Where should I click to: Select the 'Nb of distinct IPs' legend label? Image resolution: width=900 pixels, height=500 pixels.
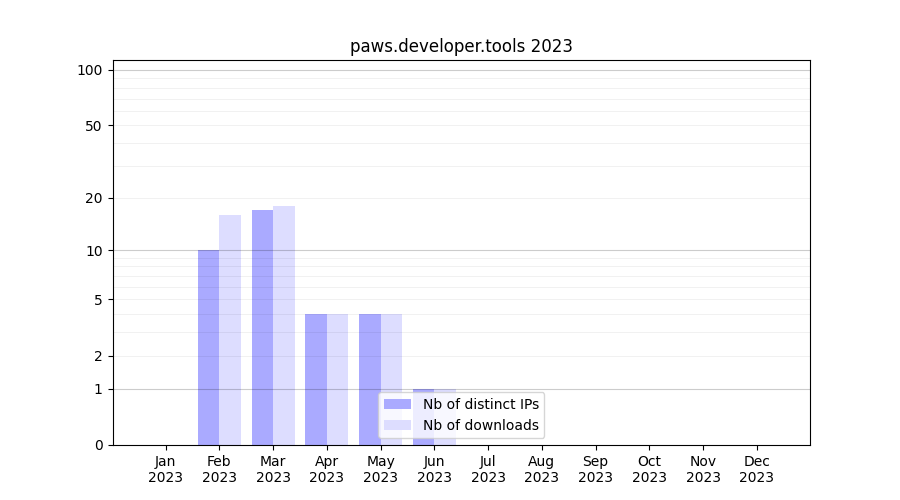481,404
